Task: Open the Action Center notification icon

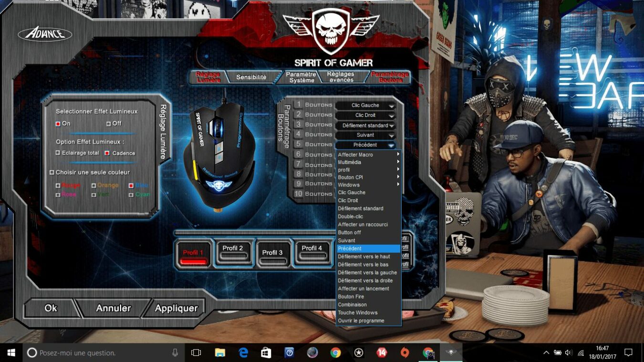Action: [628, 353]
